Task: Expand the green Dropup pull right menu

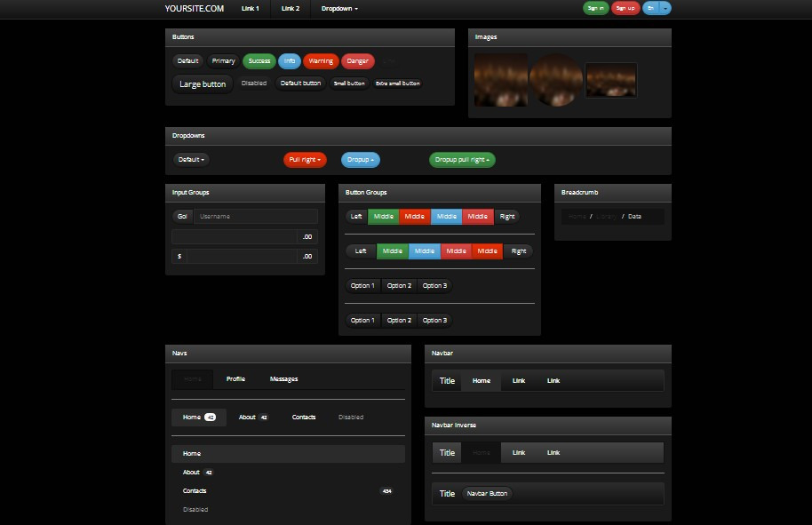Action: click(462, 160)
